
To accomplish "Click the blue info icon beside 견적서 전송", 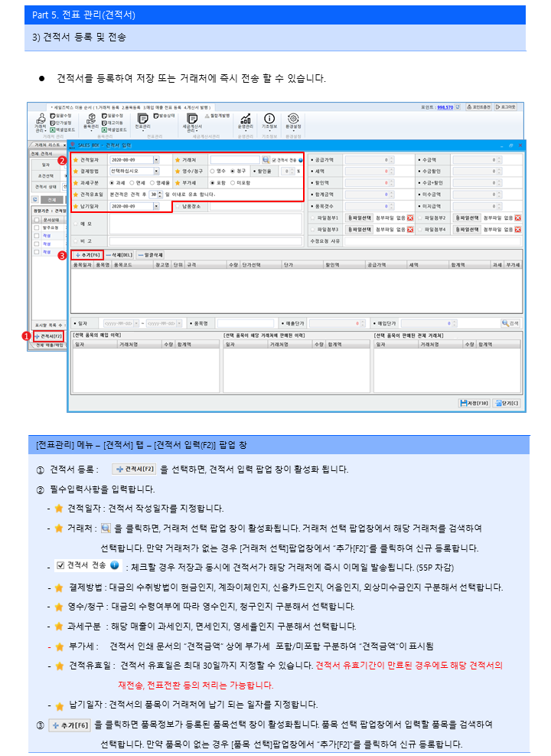I will click(x=301, y=159).
